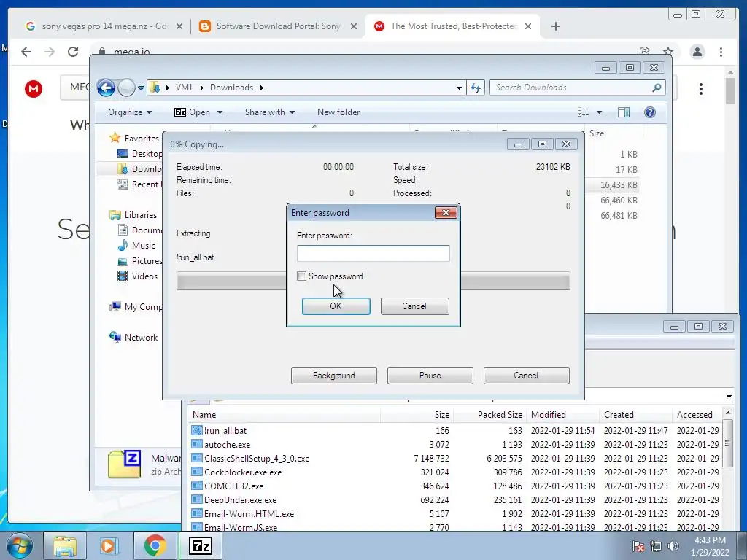Image resolution: width=747 pixels, height=560 pixels.
Task: Click the Enter password text field
Action: tap(373, 253)
